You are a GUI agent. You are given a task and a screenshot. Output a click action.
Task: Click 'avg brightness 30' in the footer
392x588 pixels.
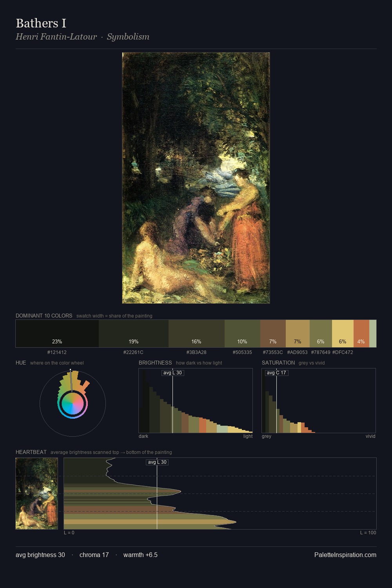[40, 555]
